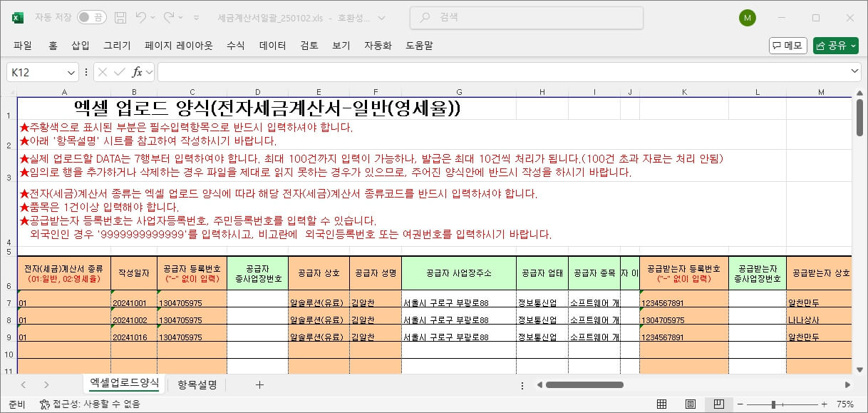Switch to the 항목설명 sheet tab
The image size is (868, 413).
pyautogui.click(x=197, y=384)
